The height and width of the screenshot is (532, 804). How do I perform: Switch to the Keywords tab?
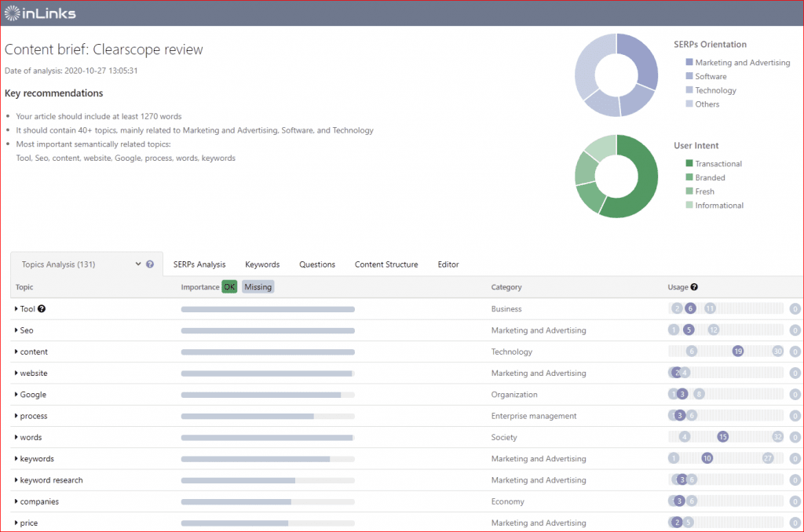(x=262, y=264)
